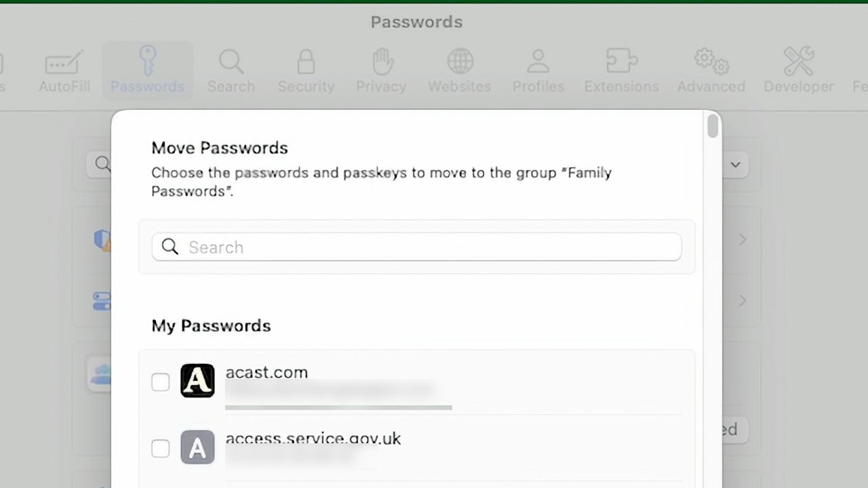868x488 pixels.
Task: Expand the first background row chevron
Action: click(743, 239)
